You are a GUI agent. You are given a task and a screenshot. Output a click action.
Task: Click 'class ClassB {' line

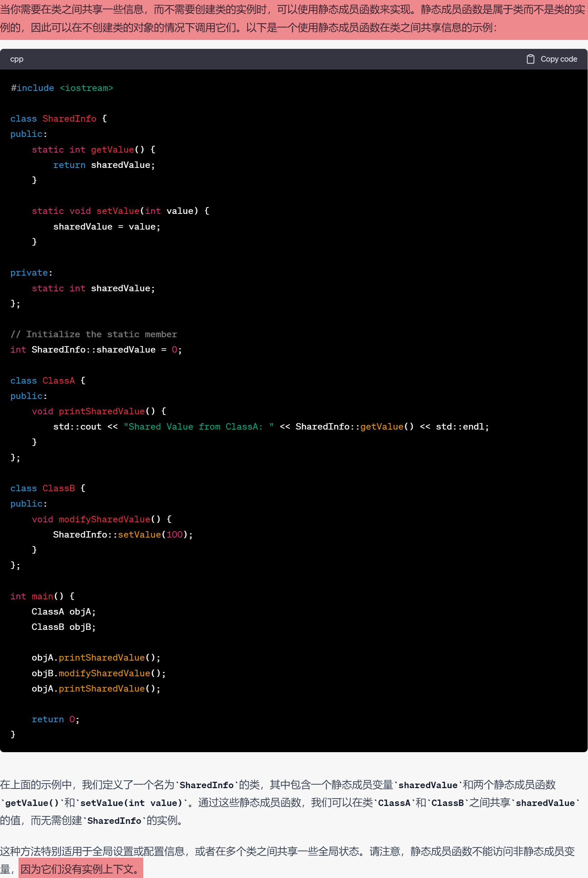click(48, 488)
